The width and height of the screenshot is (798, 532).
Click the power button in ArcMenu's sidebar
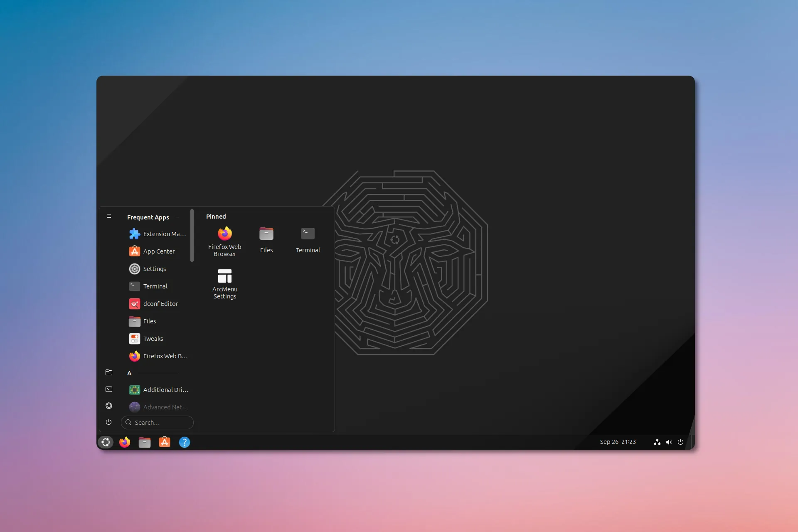pos(108,422)
